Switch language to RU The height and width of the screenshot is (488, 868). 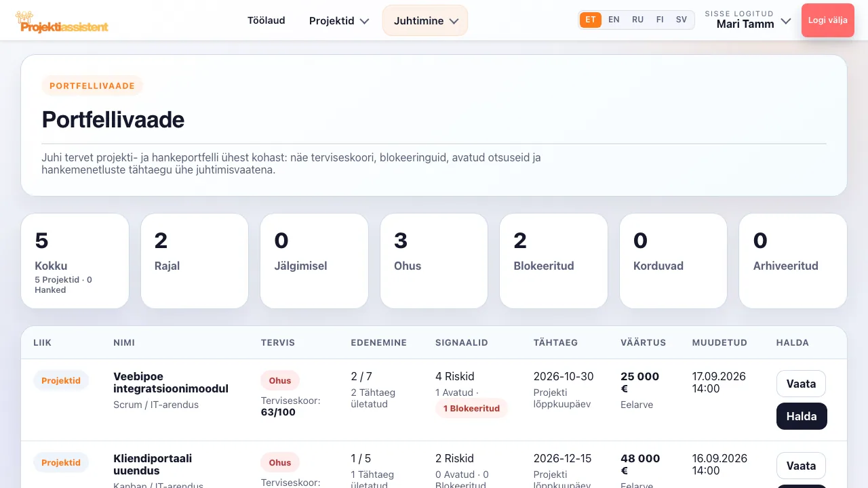pos(637,20)
